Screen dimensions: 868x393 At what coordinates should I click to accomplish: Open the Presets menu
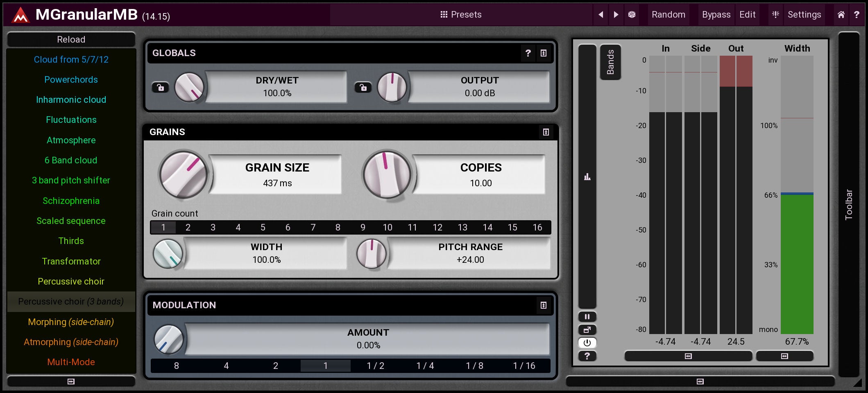[x=461, y=15]
